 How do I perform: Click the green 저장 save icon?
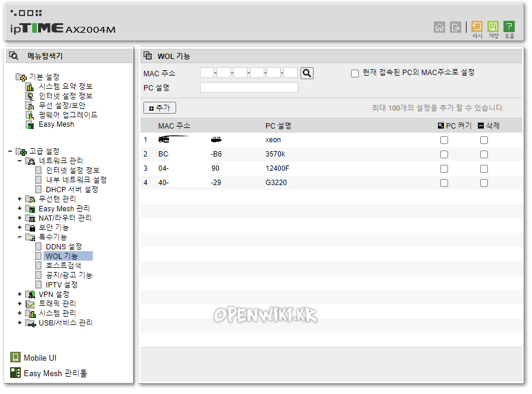pos(493,26)
